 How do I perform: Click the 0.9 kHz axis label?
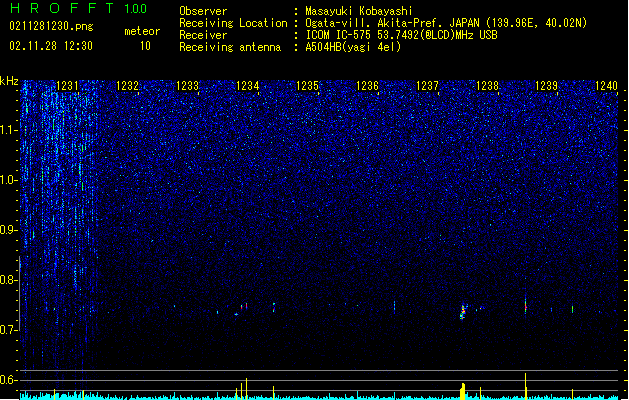9,230
